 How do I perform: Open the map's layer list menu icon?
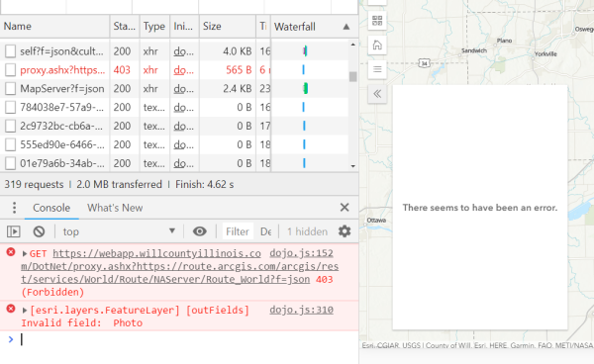(377, 69)
